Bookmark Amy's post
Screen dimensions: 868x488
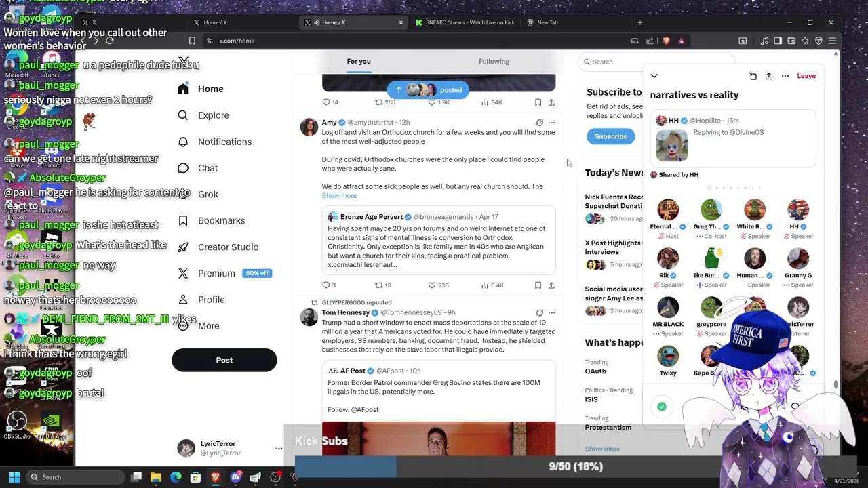(538, 285)
